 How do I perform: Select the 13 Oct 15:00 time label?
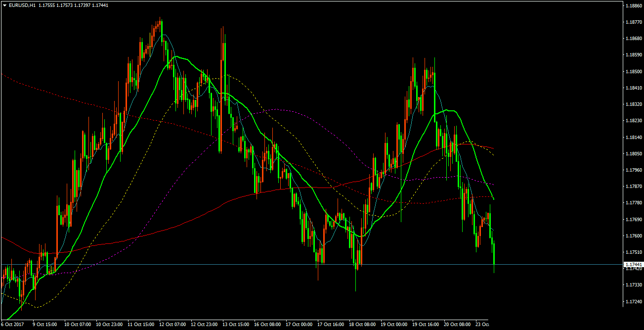click(235, 325)
